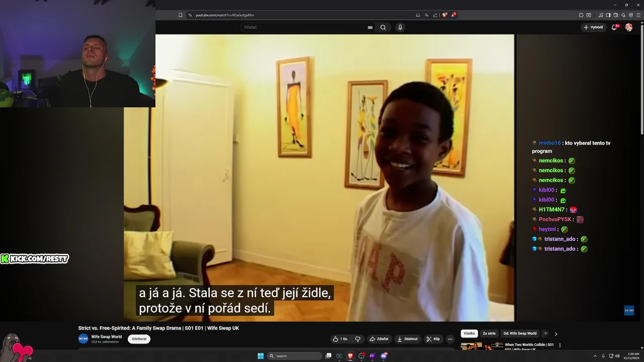Open the browser playlist music-note icon
This screenshot has width=644, height=362.
coord(601,15)
